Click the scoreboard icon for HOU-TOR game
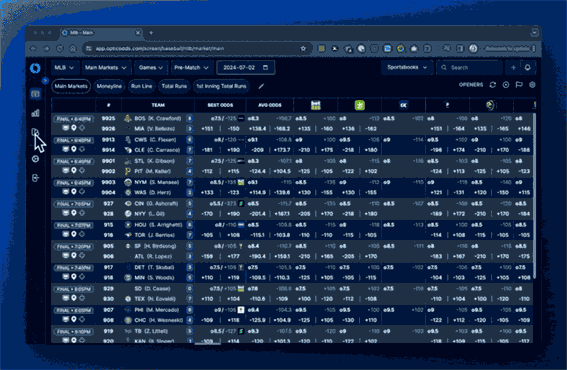 tap(65, 234)
